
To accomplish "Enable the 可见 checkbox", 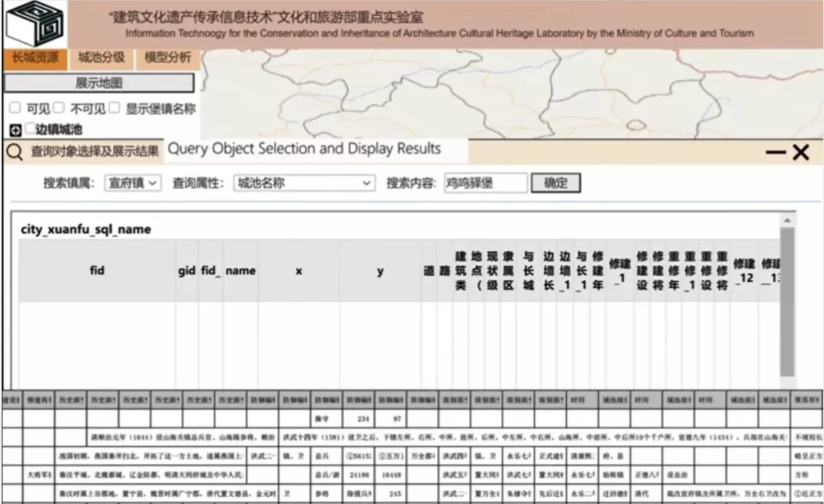I will click(15, 108).
